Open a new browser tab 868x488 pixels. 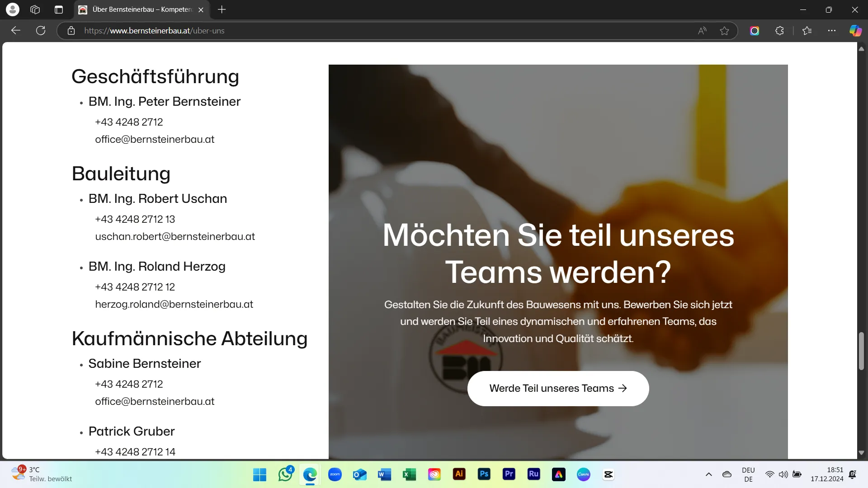click(222, 9)
